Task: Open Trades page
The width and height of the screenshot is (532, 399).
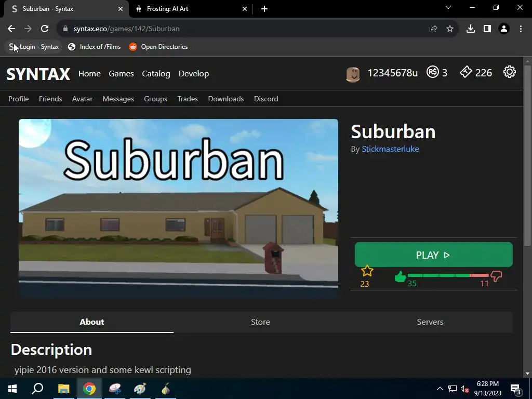Action: [x=188, y=99]
